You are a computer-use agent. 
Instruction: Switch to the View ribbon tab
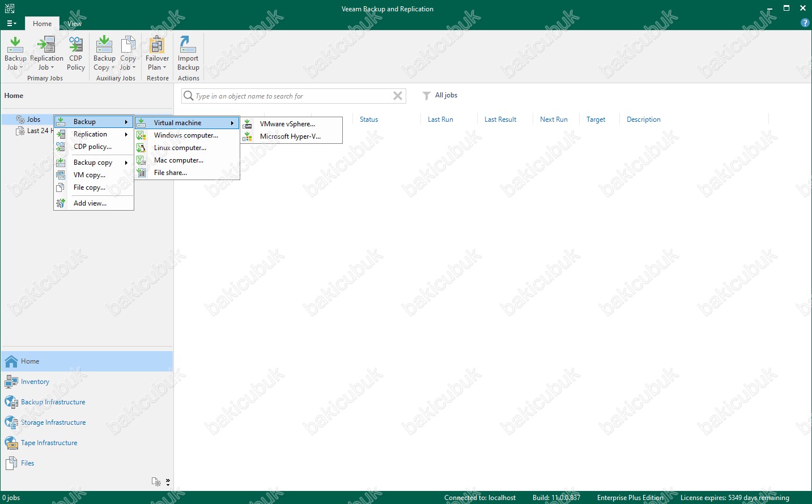click(74, 23)
